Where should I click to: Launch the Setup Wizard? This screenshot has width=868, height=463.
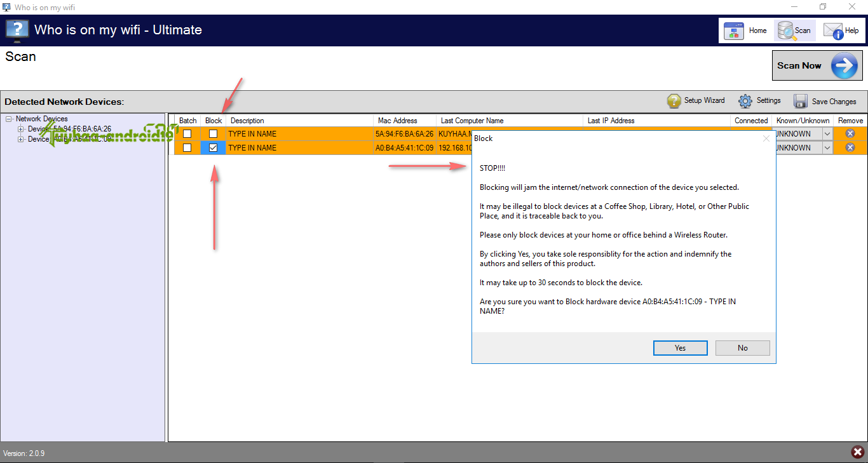(696, 101)
